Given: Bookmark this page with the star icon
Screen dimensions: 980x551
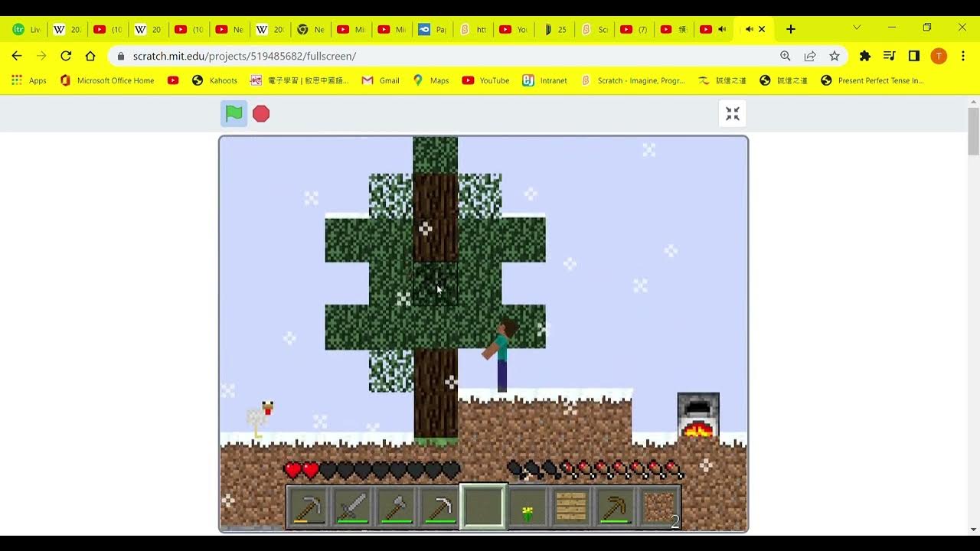Looking at the screenshot, I should (x=835, y=56).
